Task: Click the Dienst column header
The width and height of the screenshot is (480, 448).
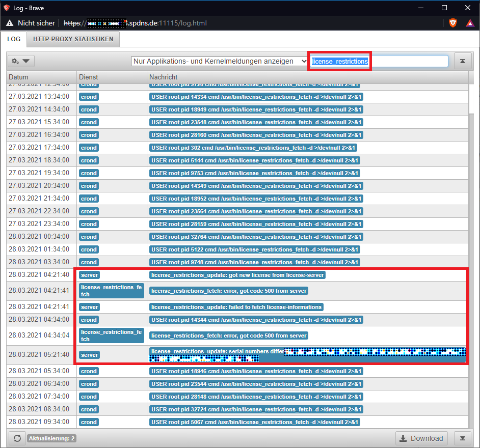Action: point(111,77)
